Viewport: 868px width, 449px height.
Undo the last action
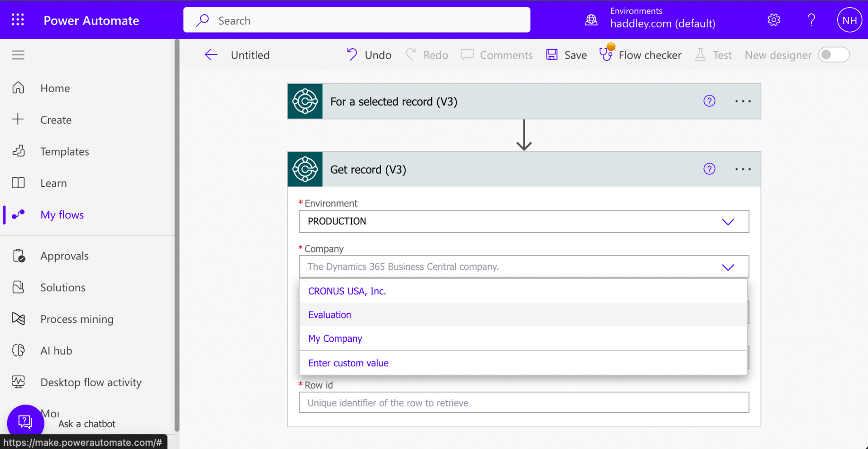pyautogui.click(x=369, y=55)
